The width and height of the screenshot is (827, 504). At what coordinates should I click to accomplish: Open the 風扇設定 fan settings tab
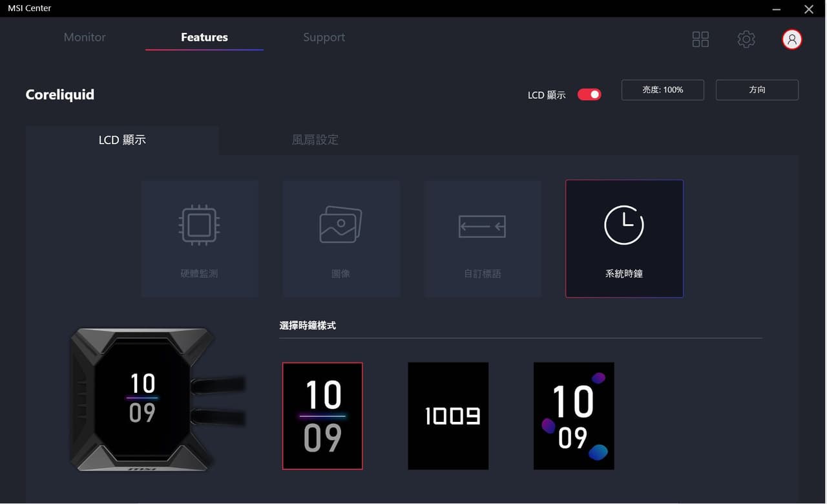315,140
